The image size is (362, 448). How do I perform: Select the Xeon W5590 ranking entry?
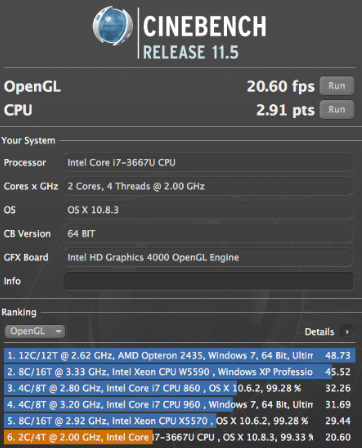(180, 372)
